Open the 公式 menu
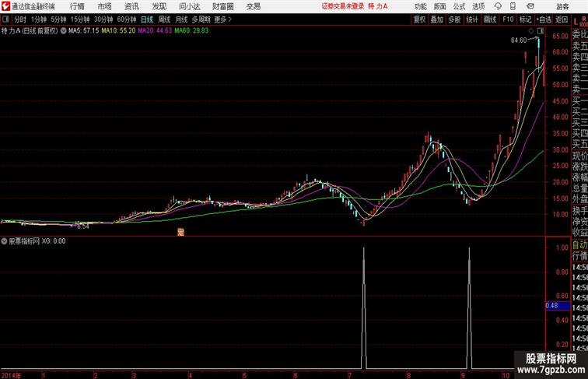588x379 pixels. click(459, 6)
